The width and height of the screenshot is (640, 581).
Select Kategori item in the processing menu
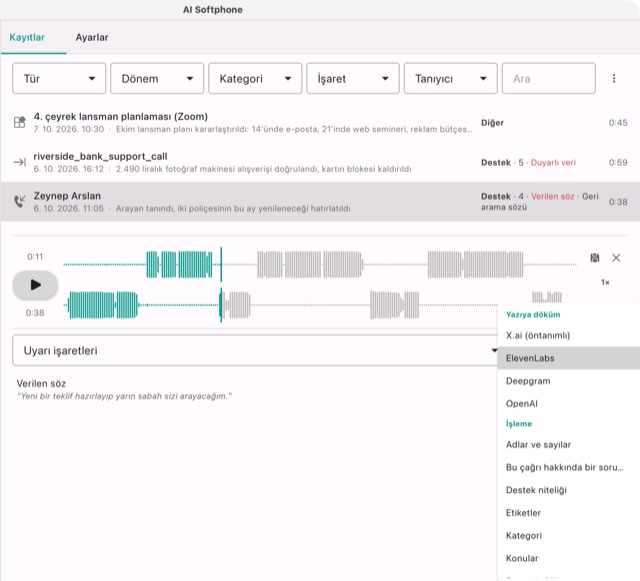(x=569, y=535)
